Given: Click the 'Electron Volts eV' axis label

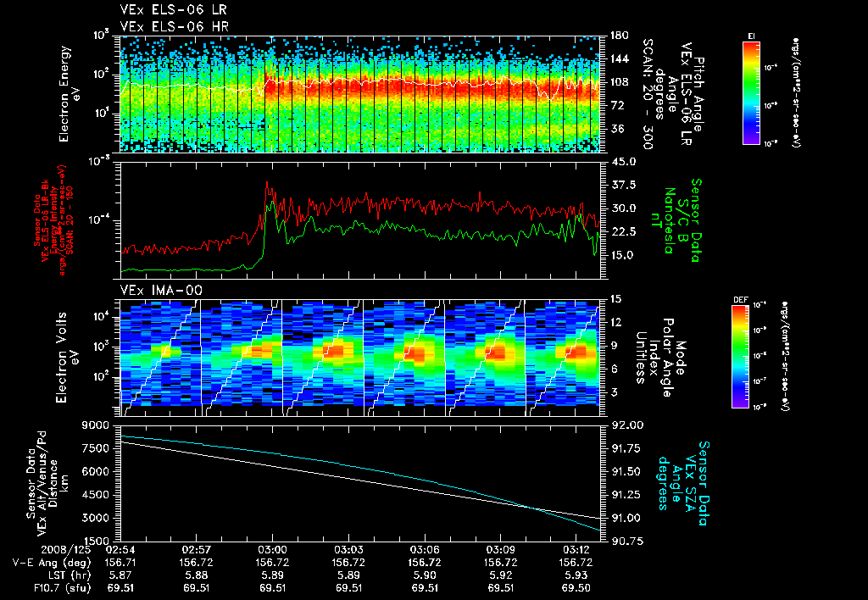Looking at the screenshot, I should [x=66, y=357].
